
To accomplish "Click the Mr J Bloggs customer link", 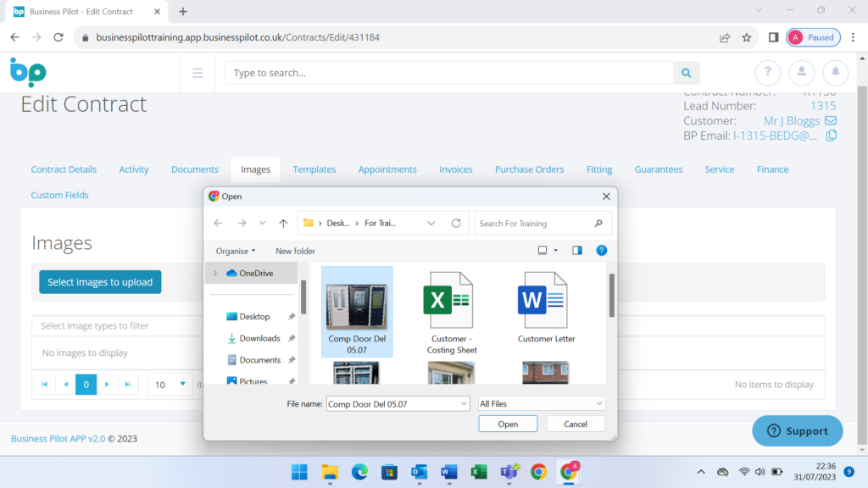I will pos(791,121).
